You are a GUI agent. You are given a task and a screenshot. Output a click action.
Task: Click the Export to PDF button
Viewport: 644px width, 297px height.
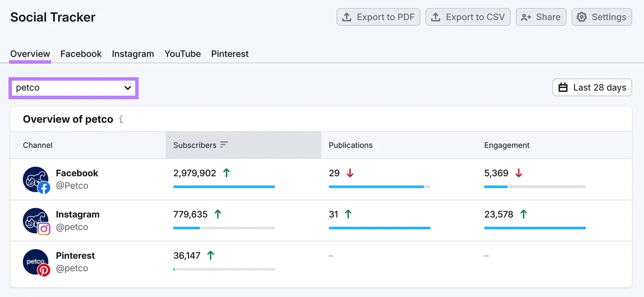click(378, 17)
